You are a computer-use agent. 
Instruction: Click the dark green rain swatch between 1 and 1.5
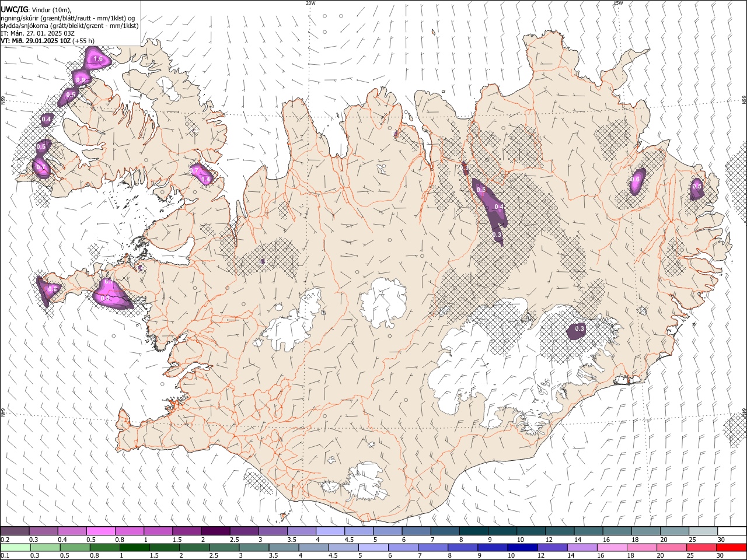(x=134, y=548)
